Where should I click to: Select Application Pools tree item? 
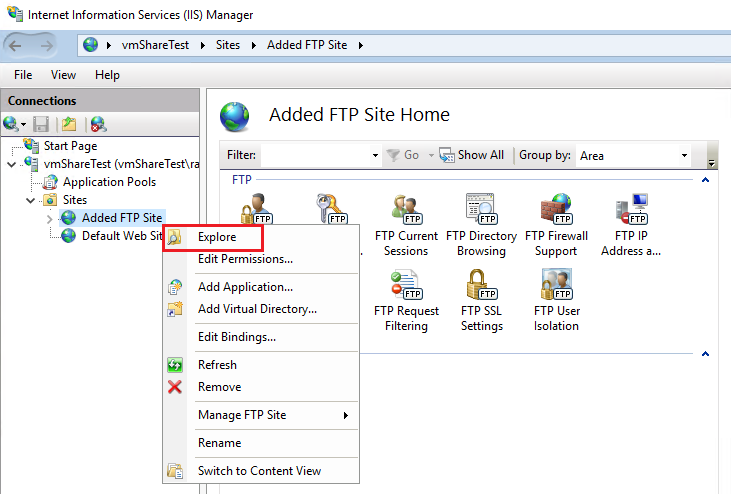point(110,182)
